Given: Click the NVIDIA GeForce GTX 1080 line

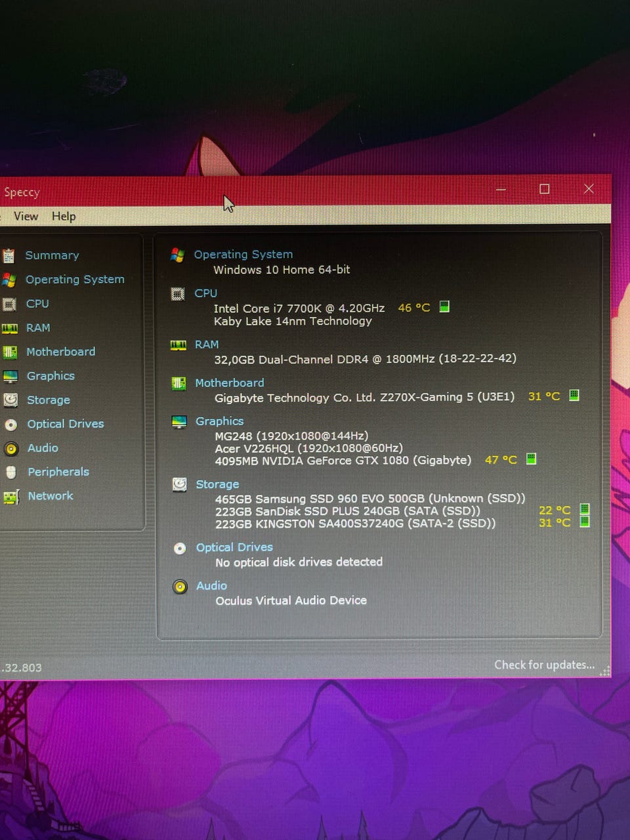Looking at the screenshot, I should click(x=343, y=461).
